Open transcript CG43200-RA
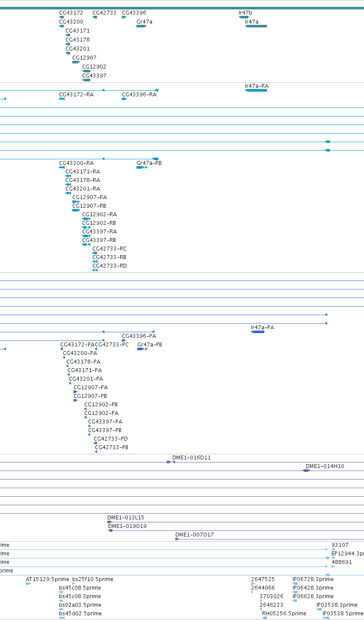The height and width of the screenshot is (620, 364). click(x=76, y=163)
